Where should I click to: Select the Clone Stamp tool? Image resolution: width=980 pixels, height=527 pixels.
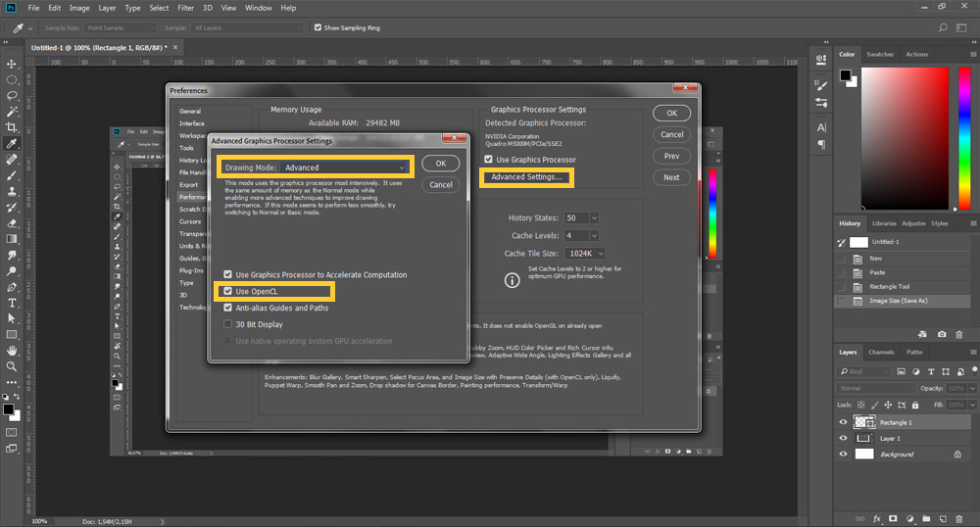[x=11, y=191]
